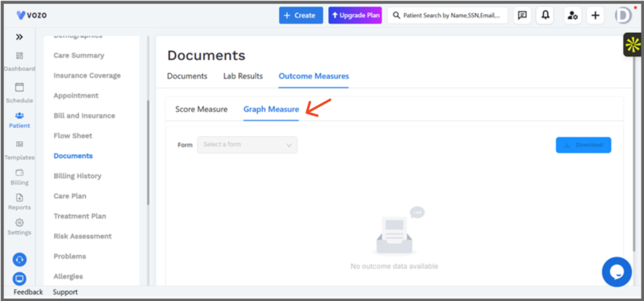This screenshot has height=301, width=644.
Task: Click the patient search input field
Action: (x=448, y=16)
